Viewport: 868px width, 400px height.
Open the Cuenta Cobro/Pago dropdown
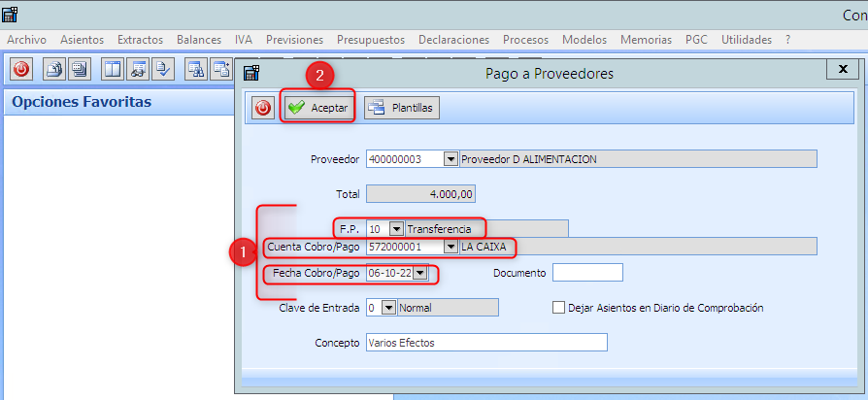(x=450, y=248)
